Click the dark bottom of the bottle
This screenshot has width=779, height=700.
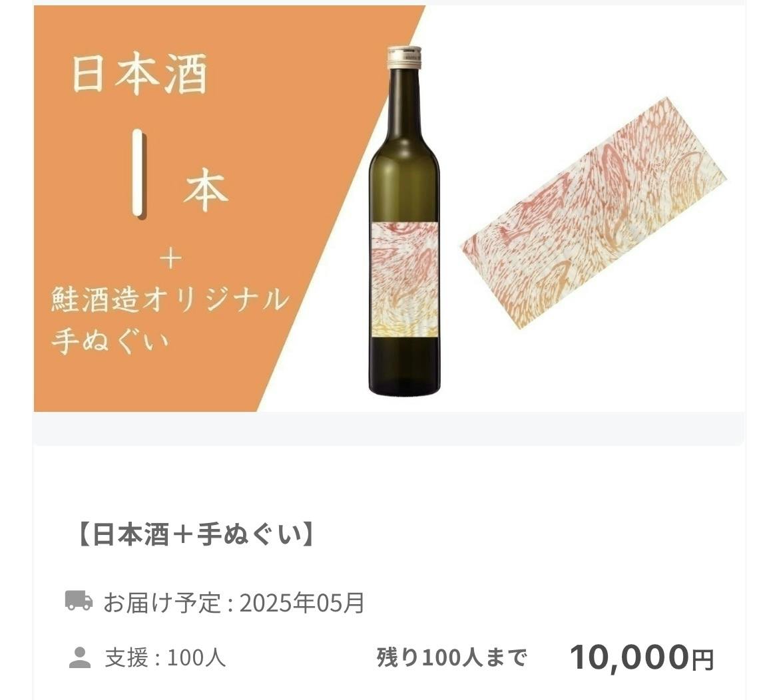coord(404,369)
